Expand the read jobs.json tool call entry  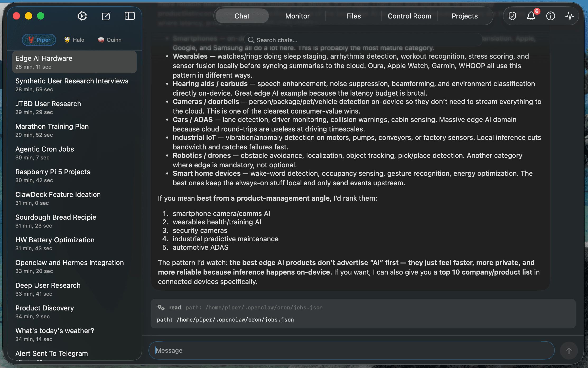[248, 308]
